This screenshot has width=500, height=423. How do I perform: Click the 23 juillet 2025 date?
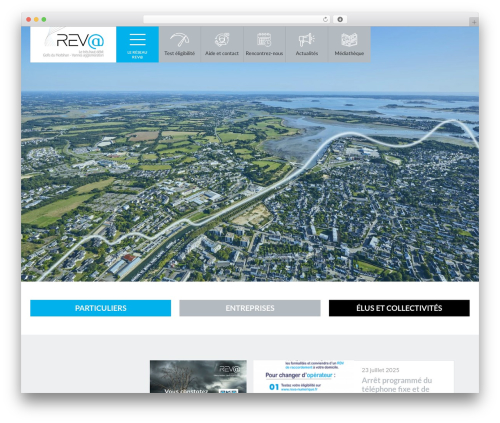380,370
